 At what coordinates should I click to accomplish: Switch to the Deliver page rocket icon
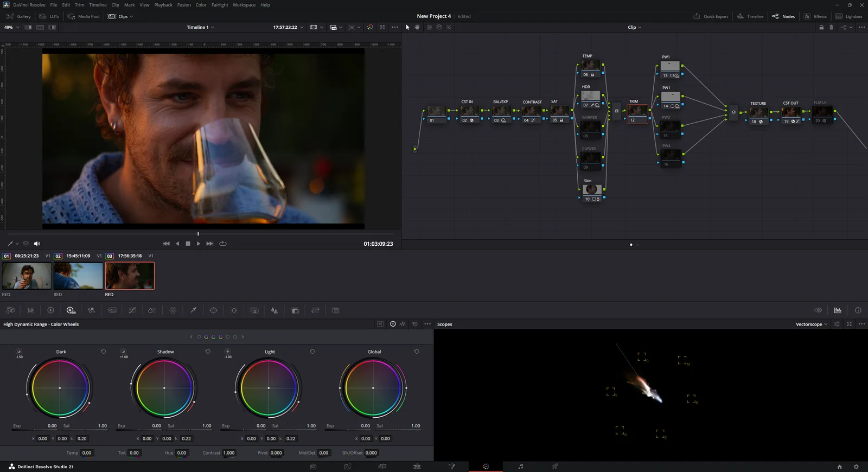pos(554,467)
